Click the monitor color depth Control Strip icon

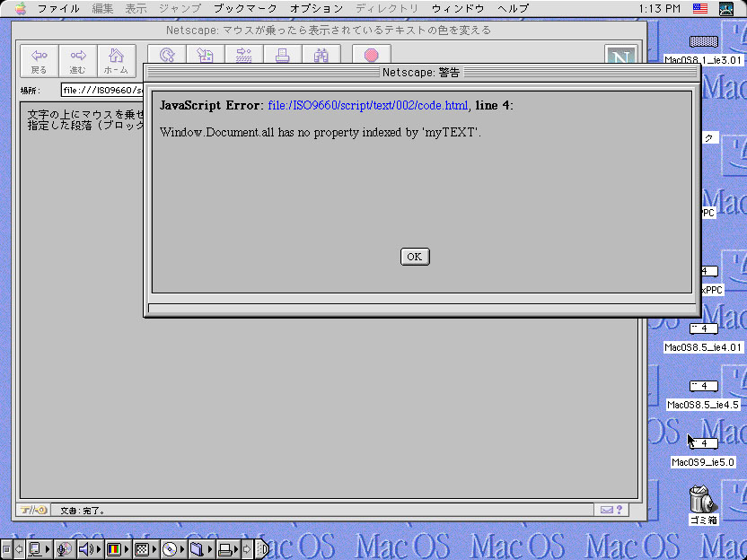click(118, 549)
